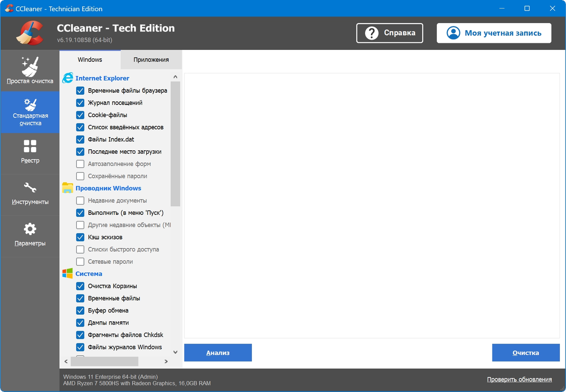Click the horizontal scroll right arrow

[166, 361]
